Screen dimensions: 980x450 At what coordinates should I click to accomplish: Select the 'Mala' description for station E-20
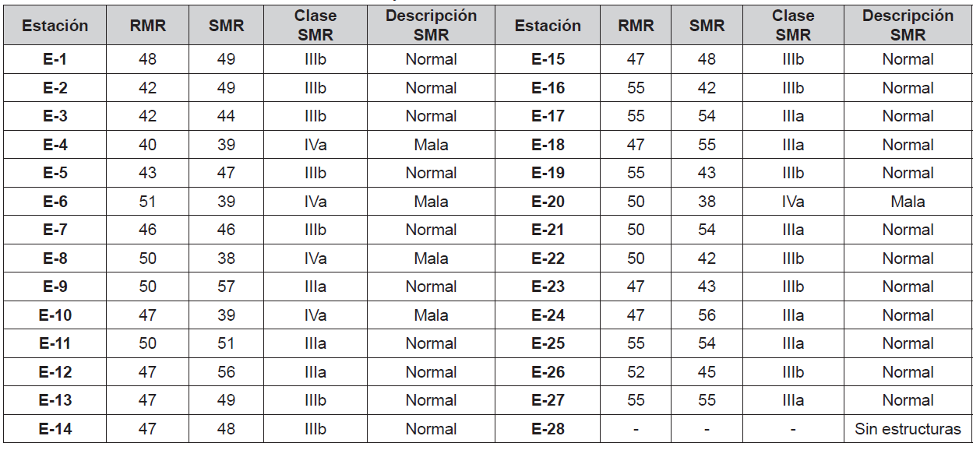tap(908, 202)
